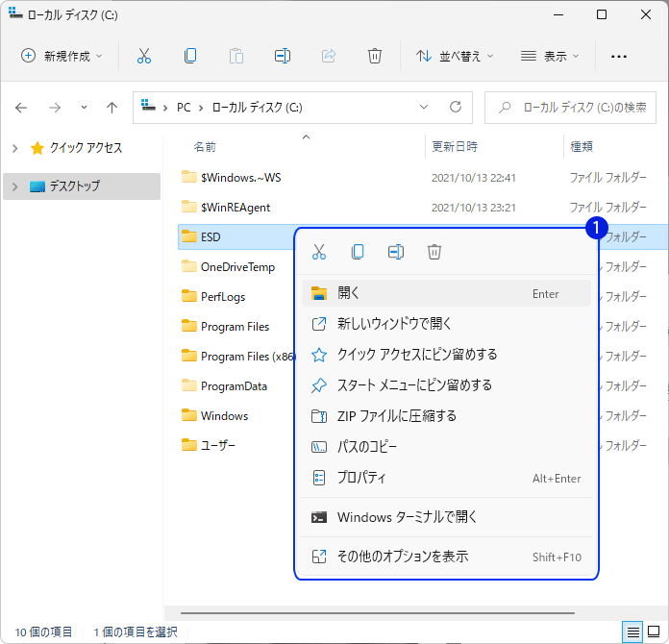
Task: Open the recent locations dropdown arrow
Action: click(x=84, y=108)
